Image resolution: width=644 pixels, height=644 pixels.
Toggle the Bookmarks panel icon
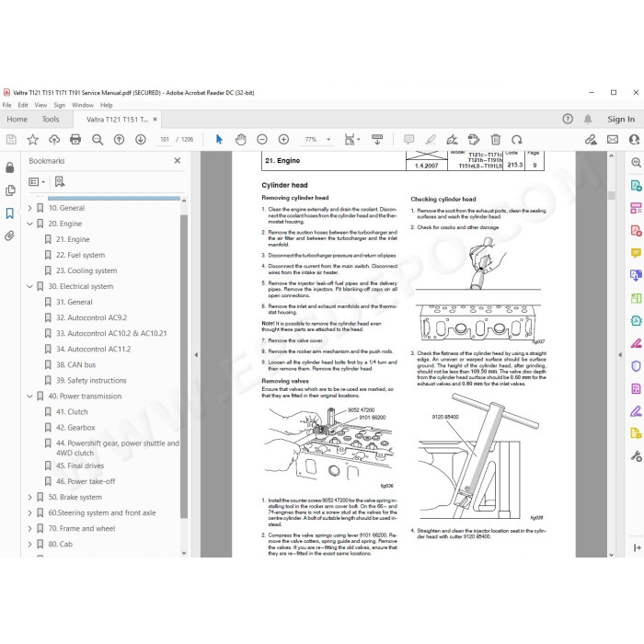tap(10, 213)
